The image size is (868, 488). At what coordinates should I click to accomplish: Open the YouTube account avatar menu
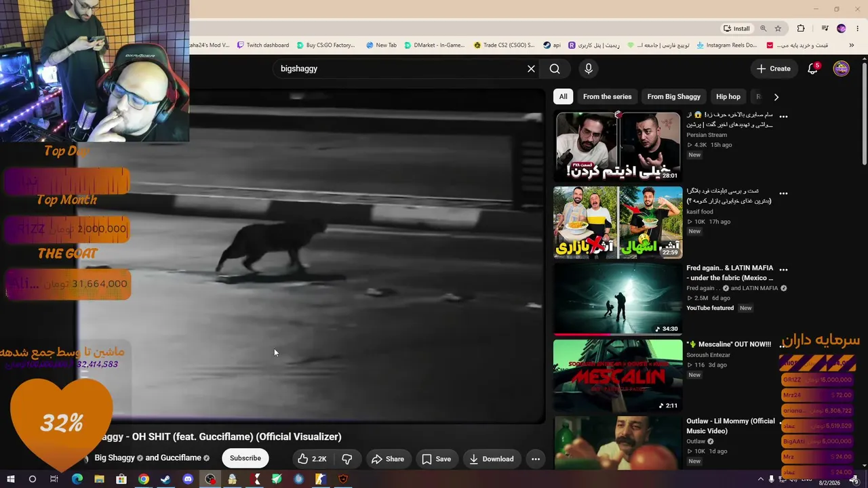[842, 68]
